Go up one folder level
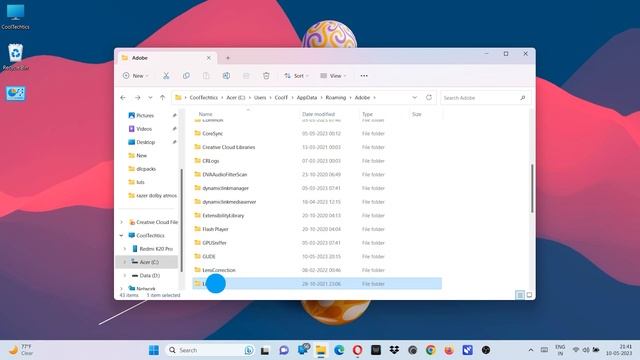Screen dimensions: 640x360 [x=162, y=98]
